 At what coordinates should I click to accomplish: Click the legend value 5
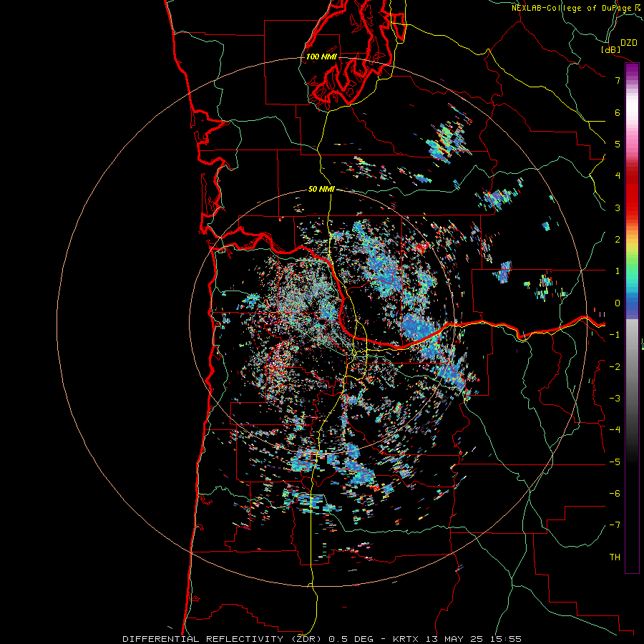[618, 144]
